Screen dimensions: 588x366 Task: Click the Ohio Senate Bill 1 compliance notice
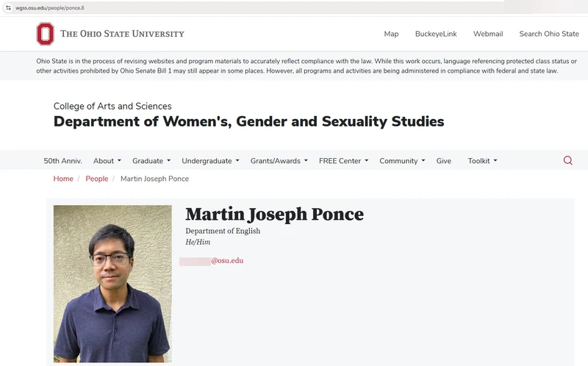tap(306, 66)
